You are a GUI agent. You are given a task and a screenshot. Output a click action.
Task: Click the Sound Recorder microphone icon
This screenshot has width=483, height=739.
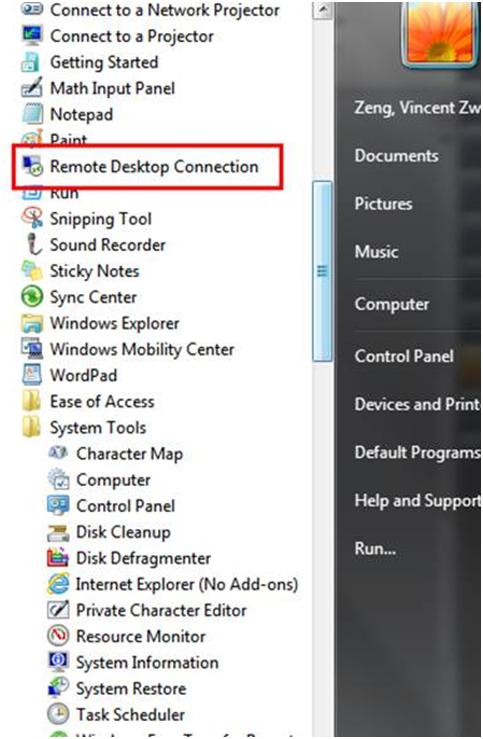coord(32,245)
